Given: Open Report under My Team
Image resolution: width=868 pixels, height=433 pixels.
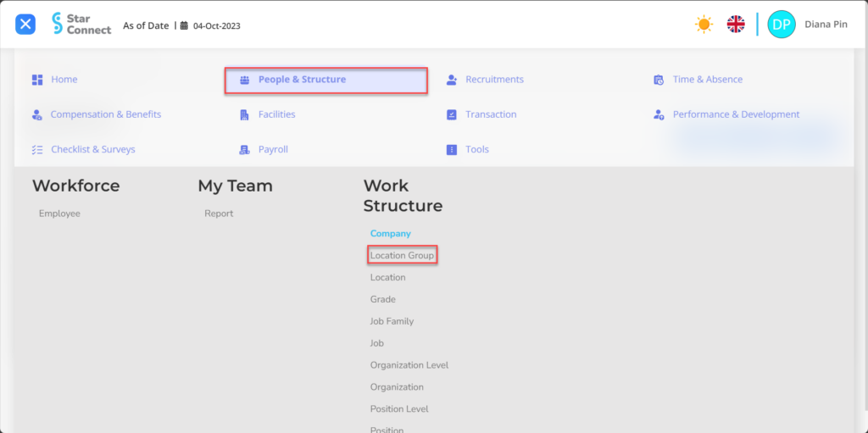Looking at the screenshot, I should point(219,214).
